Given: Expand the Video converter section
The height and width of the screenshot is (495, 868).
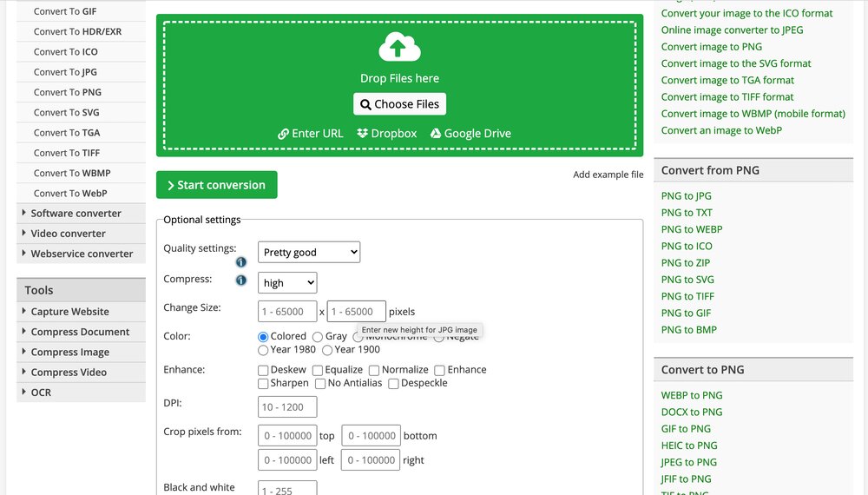Looking at the screenshot, I should [x=68, y=234].
